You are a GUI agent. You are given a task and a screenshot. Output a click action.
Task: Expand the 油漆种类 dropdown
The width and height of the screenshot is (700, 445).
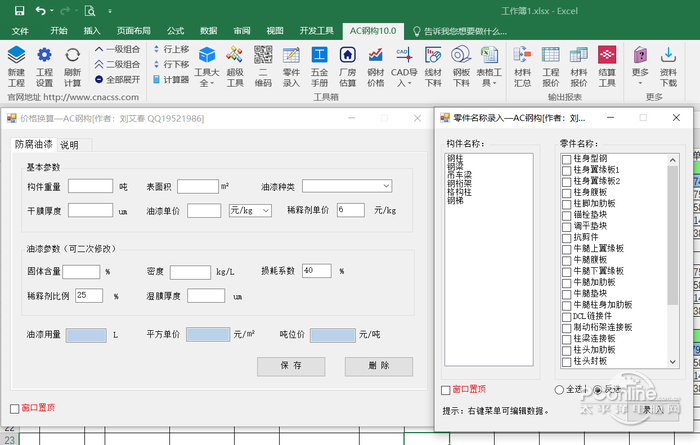pos(386,186)
